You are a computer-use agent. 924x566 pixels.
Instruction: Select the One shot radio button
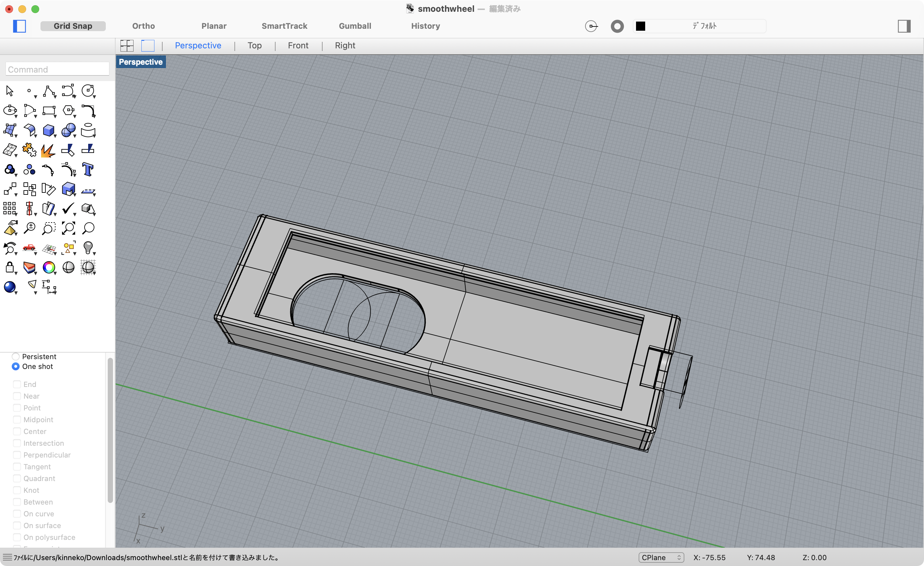click(16, 366)
